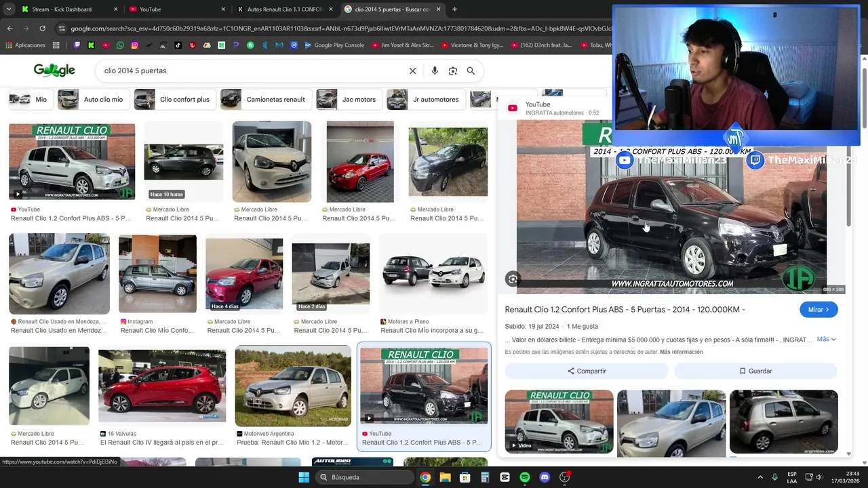Open Google Lens image search icon

[x=453, y=70]
